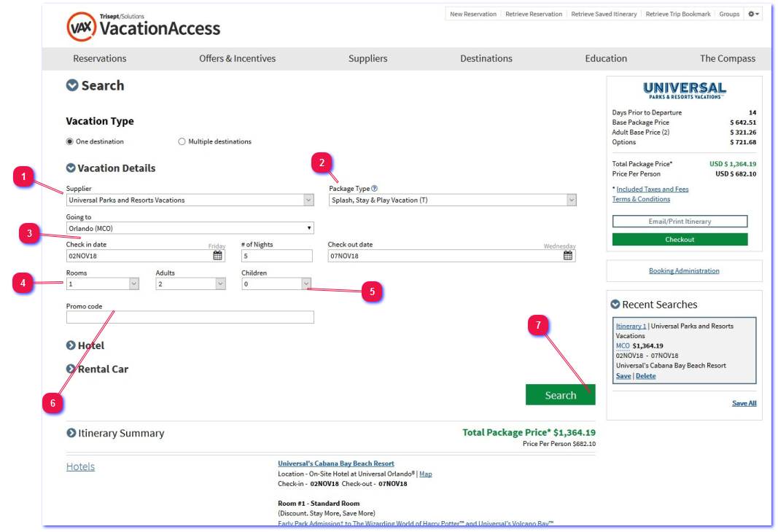Click the # of Nights field

pos(277,256)
